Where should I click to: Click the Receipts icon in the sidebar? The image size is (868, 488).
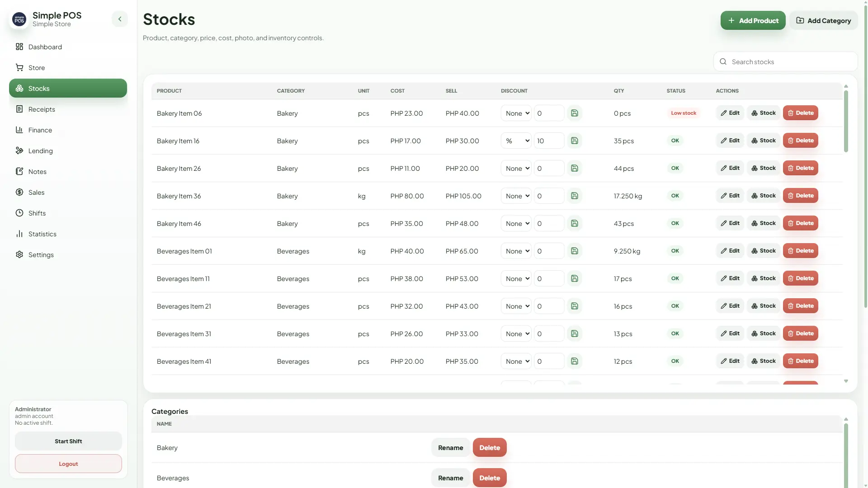point(19,109)
